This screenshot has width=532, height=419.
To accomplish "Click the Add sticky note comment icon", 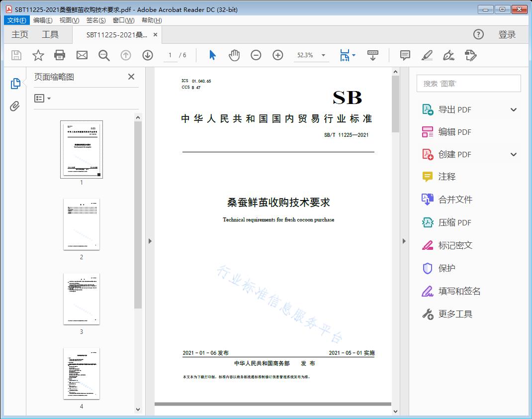I will [x=405, y=55].
